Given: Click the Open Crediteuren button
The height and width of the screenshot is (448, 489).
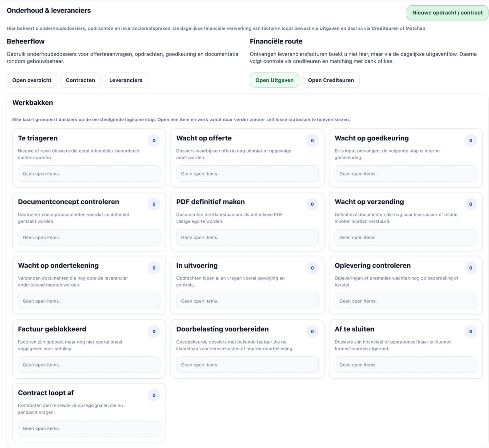Looking at the screenshot, I should point(331,80).
